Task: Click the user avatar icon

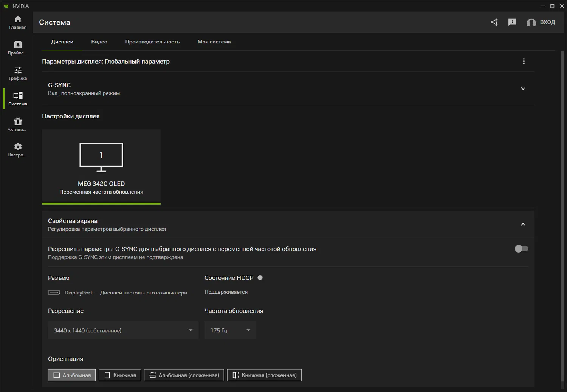Action: coord(531,23)
